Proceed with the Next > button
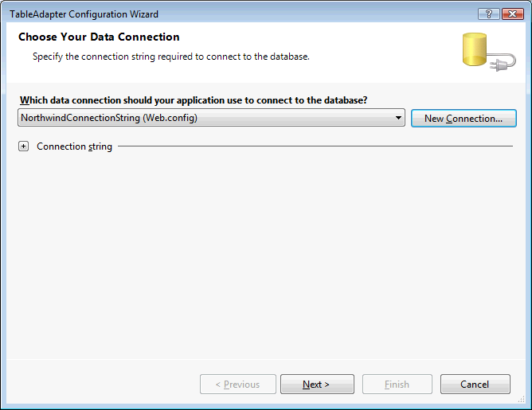532x410 pixels. 316,385
